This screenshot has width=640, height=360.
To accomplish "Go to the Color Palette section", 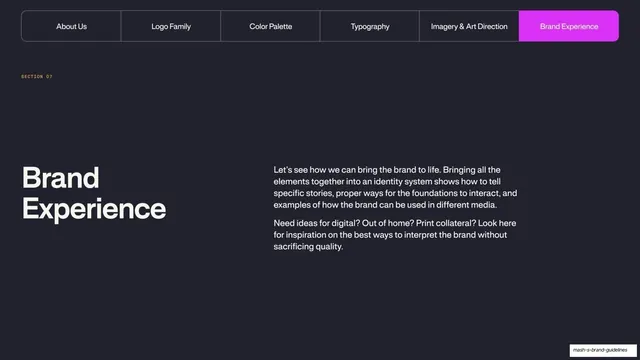I will 271,26.
